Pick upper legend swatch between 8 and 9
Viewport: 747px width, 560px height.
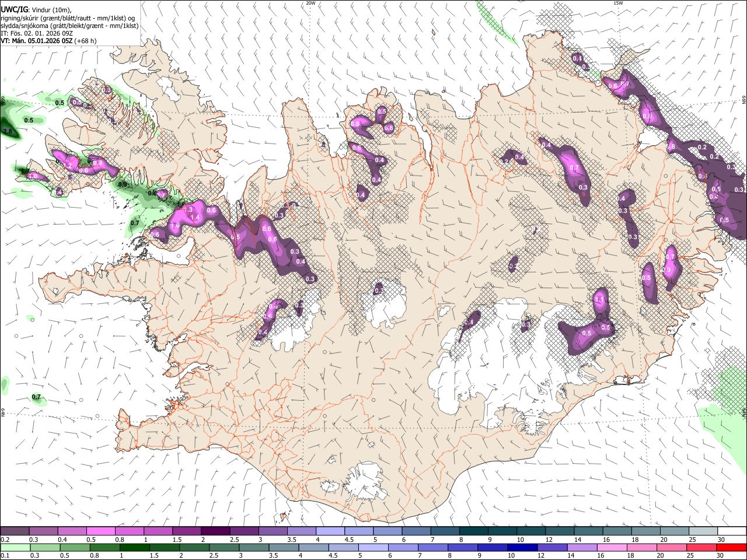coord(474,531)
